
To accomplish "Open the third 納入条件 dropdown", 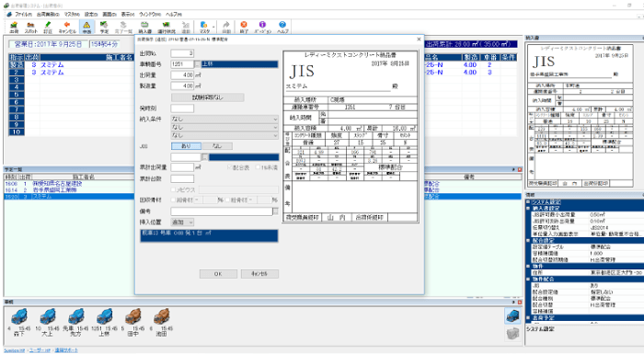I will click(x=224, y=135).
